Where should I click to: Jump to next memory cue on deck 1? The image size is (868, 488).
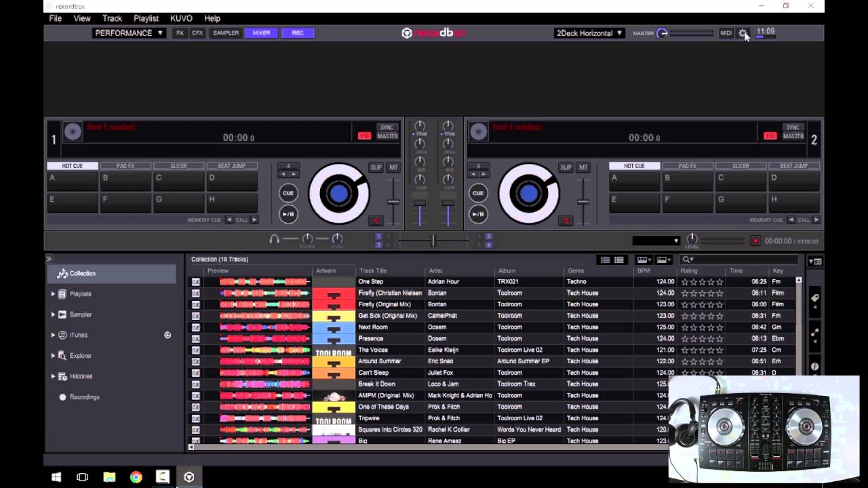(254, 220)
